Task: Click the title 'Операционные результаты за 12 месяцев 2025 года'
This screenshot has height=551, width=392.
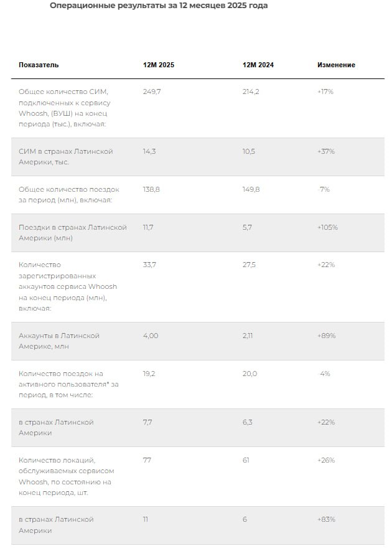Action: [x=159, y=6]
